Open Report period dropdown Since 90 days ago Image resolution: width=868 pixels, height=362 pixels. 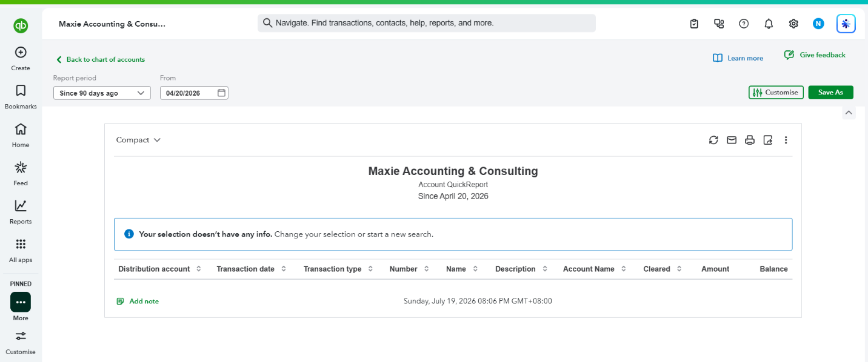pos(102,93)
